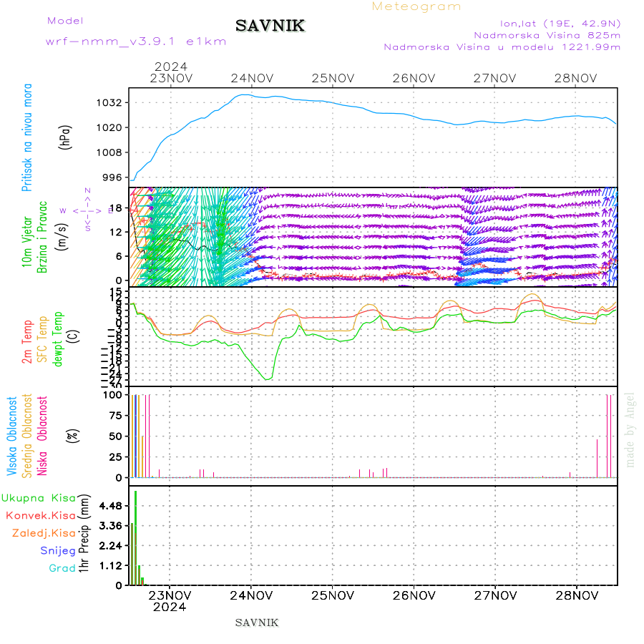Click the dew point minimum dip on 24NOV

coord(267,379)
